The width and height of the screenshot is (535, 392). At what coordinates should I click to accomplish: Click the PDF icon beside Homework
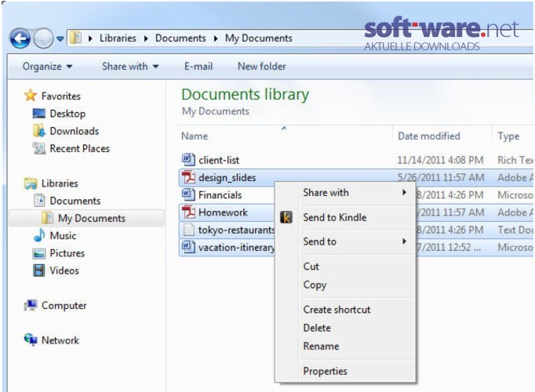pyautogui.click(x=188, y=212)
